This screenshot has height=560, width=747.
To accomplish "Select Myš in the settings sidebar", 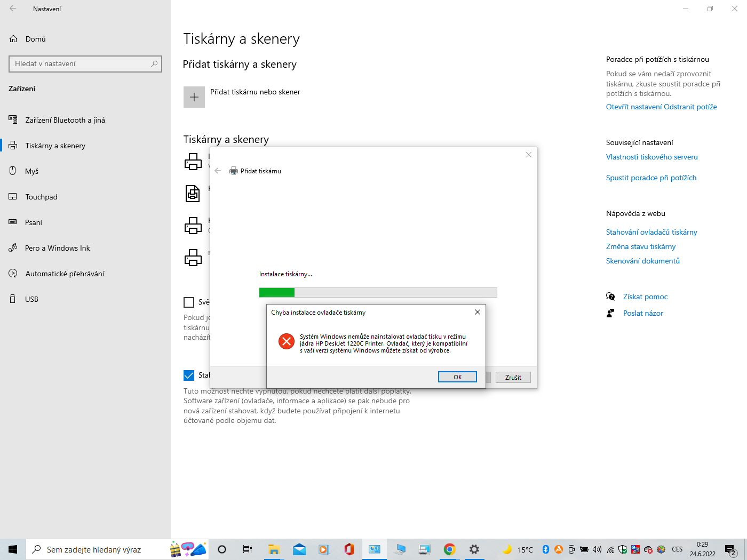I will pos(32,171).
